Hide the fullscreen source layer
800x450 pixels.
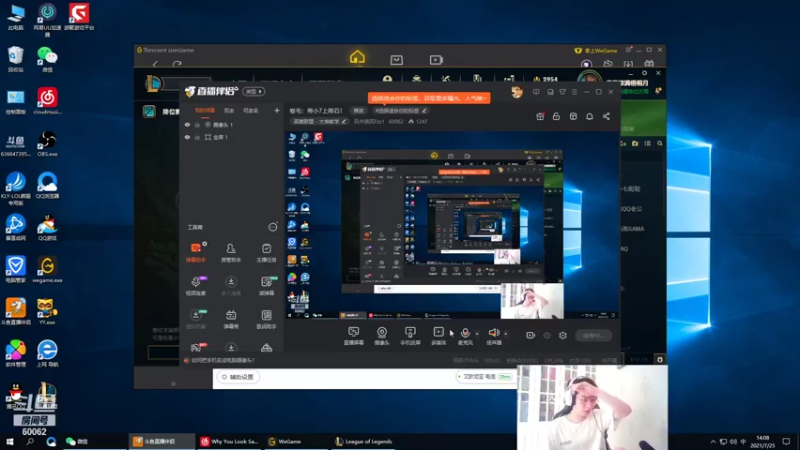187,137
